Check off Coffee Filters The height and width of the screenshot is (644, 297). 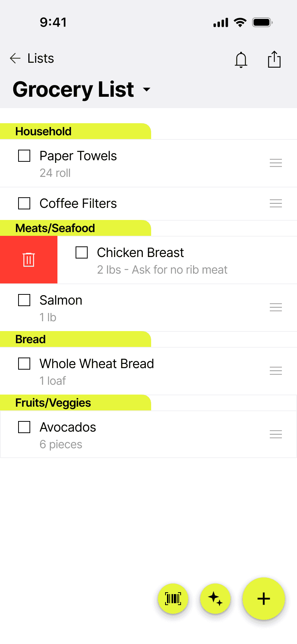tap(24, 203)
